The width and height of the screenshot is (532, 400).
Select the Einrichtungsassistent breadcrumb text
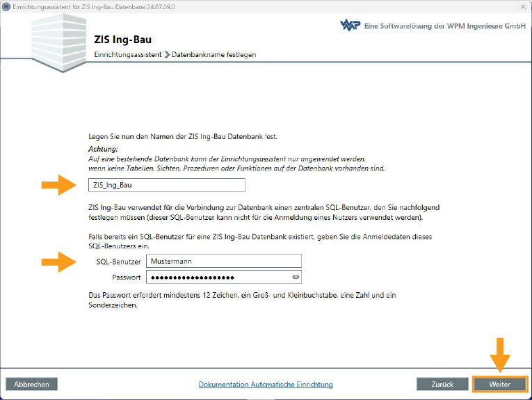pos(128,55)
